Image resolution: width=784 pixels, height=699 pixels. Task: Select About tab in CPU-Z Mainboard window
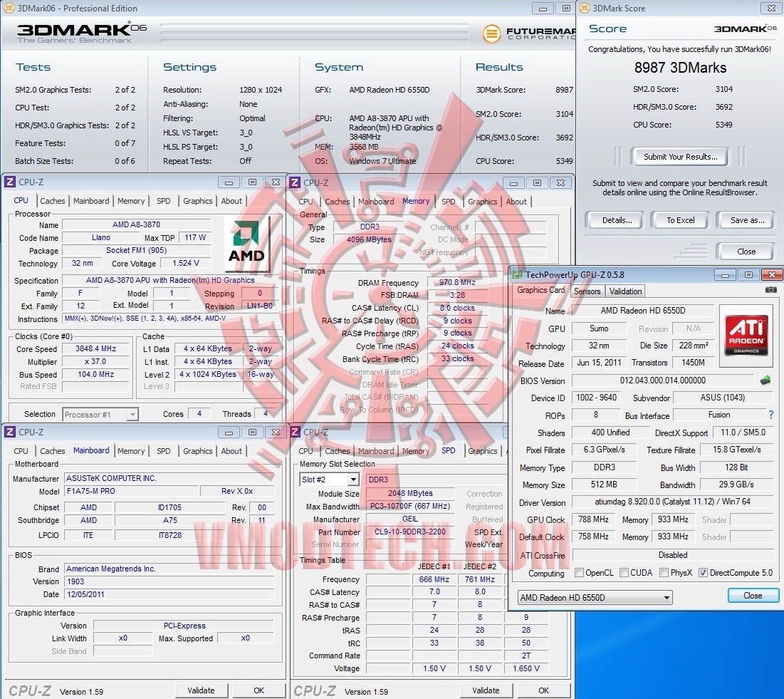tap(231, 451)
